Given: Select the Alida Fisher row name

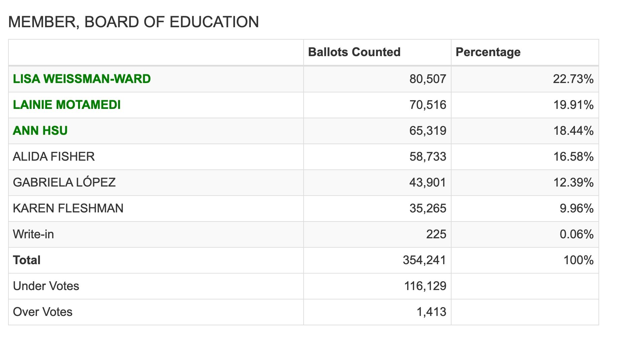Looking at the screenshot, I should (x=54, y=157).
